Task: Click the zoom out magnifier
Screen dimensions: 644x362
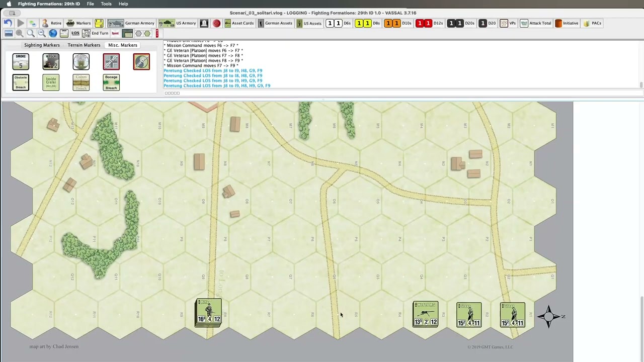Action: [42, 33]
